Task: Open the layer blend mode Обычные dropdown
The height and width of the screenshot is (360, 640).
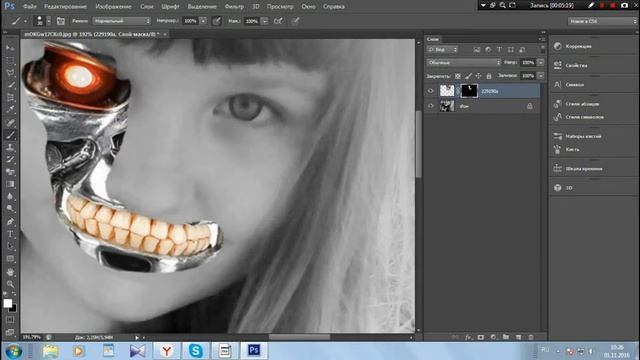Action: click(x=464, y=62)
